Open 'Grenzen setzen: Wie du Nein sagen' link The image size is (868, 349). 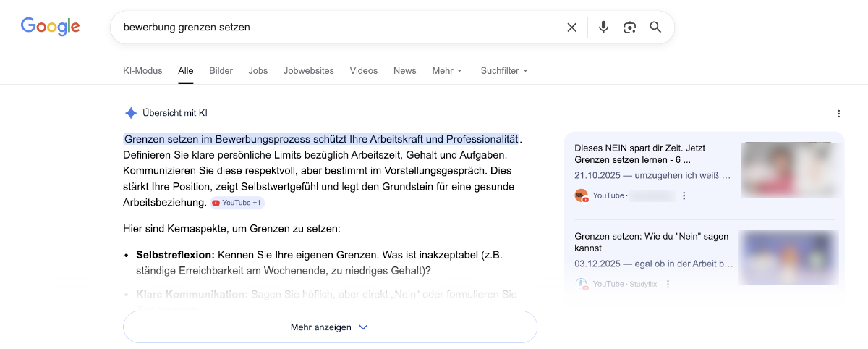click(652, 242)
